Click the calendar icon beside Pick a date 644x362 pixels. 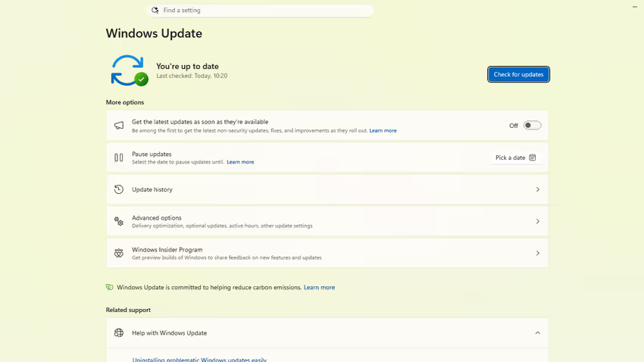point(533,158)
